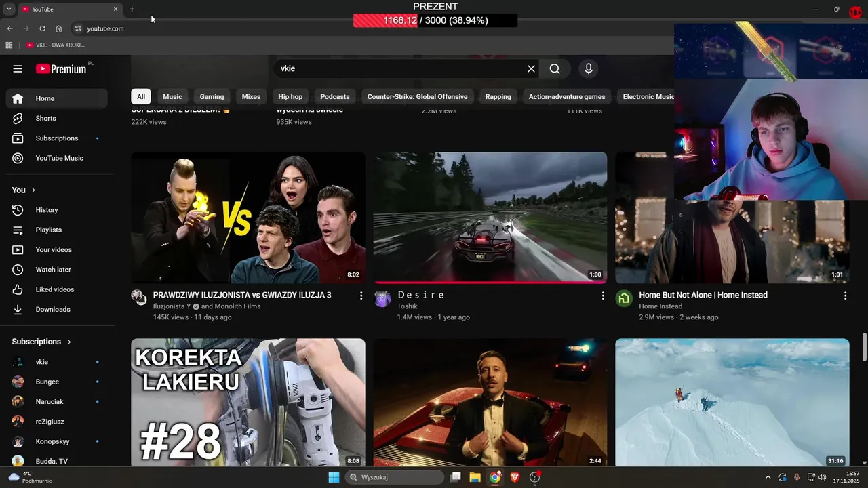Viewport: 868px width, 488px height.
Task: Open the VKIE - DWA KROKI bookmark
Action: (56, 45)
